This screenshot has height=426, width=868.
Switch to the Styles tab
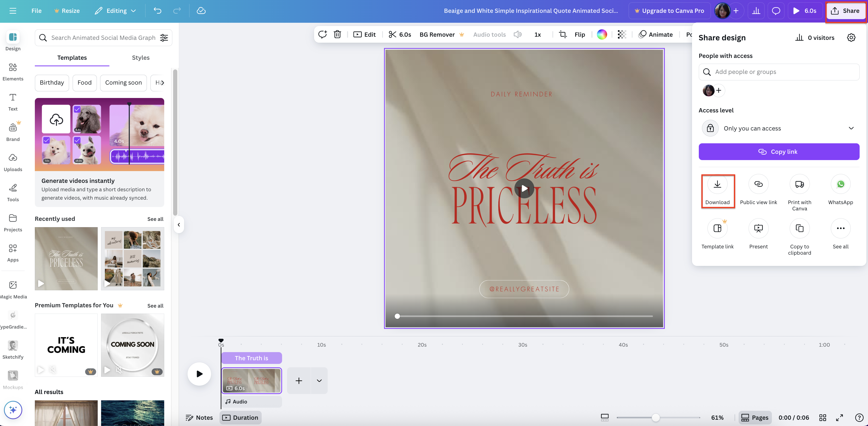coord(140,58)
